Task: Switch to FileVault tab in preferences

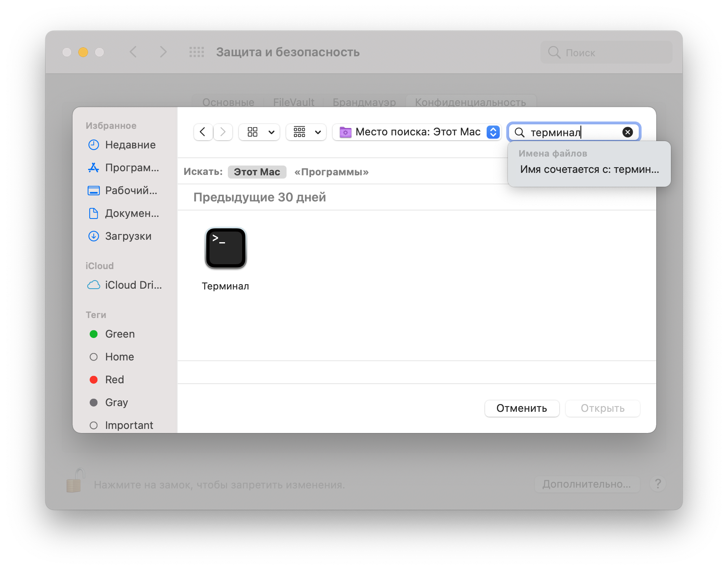Action: click(x=293, y=102)
